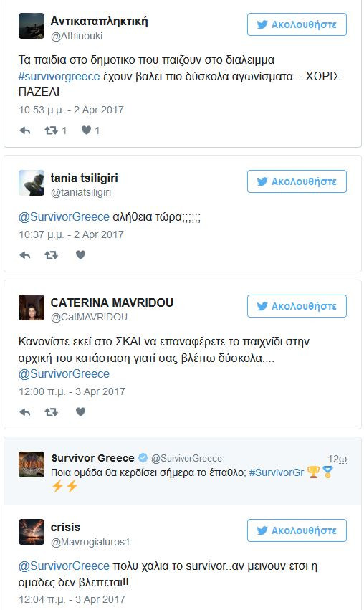
Task: Open CATERINA MAVRIDOU's profile picture
Action: pos(32,308)
